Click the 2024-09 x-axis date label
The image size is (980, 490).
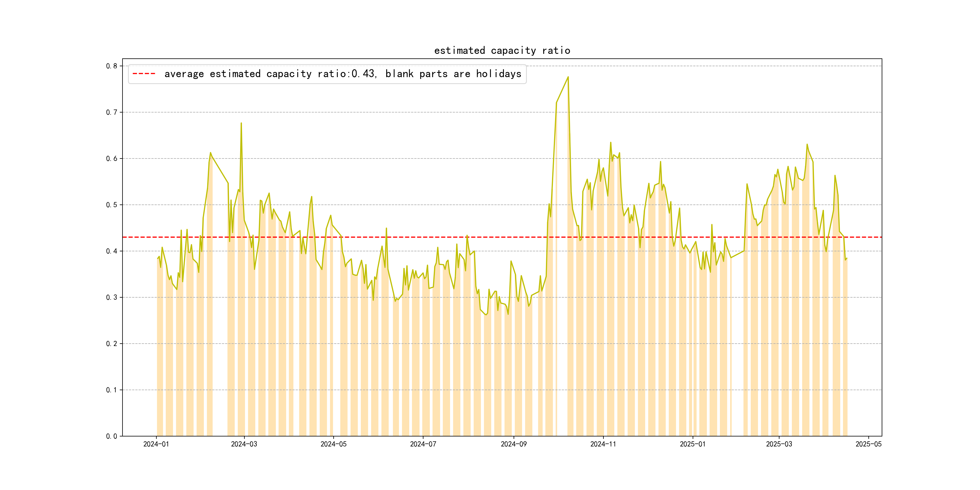(514, 444)
